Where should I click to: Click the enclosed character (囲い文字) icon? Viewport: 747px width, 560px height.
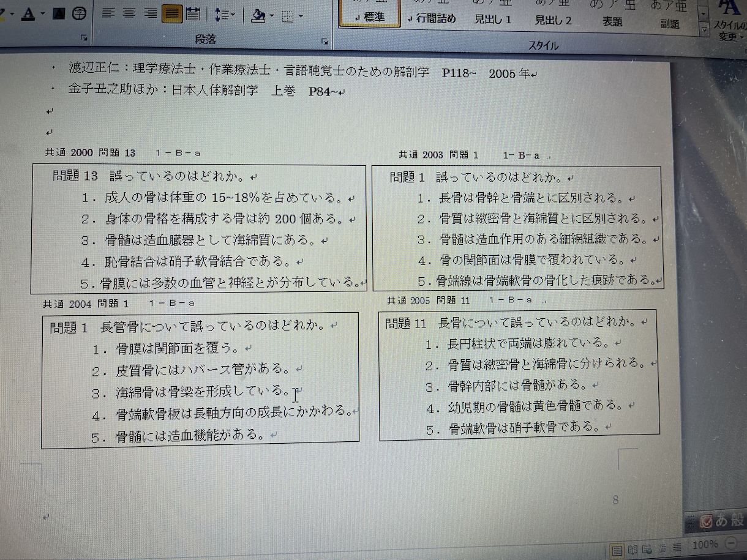tap(79, 13)
